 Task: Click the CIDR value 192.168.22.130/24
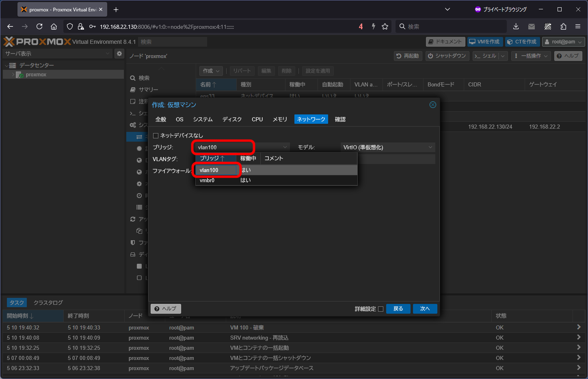pyautogui.click(x=490, y=127)
